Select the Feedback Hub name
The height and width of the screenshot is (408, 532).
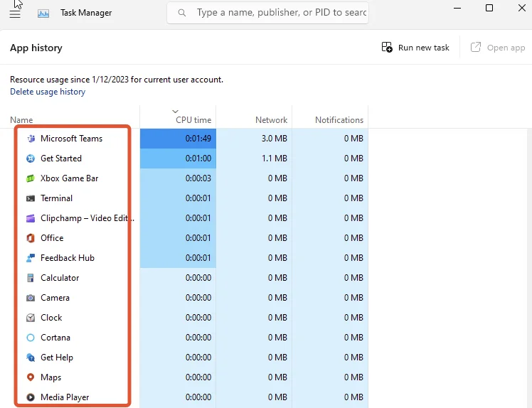67,258
